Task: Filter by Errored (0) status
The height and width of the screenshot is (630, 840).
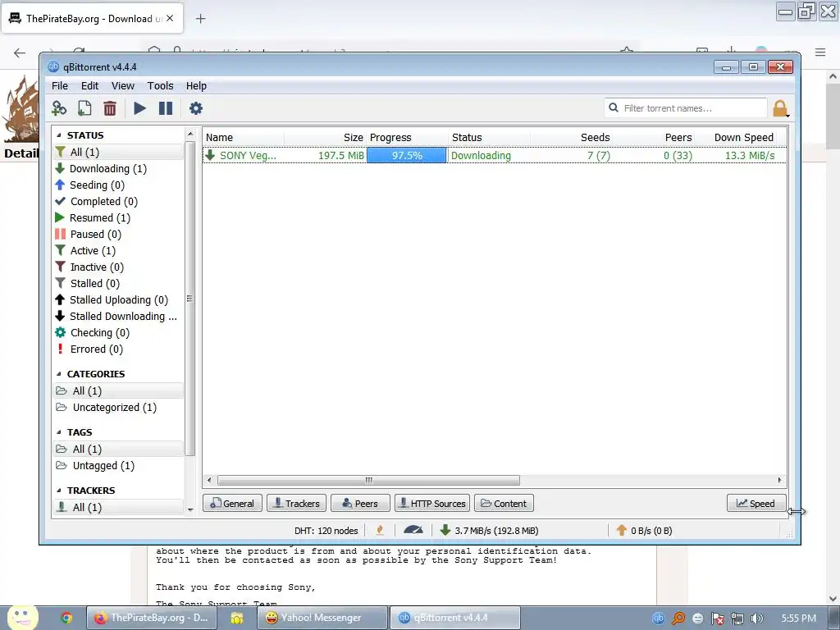Action: pos(118,349)
